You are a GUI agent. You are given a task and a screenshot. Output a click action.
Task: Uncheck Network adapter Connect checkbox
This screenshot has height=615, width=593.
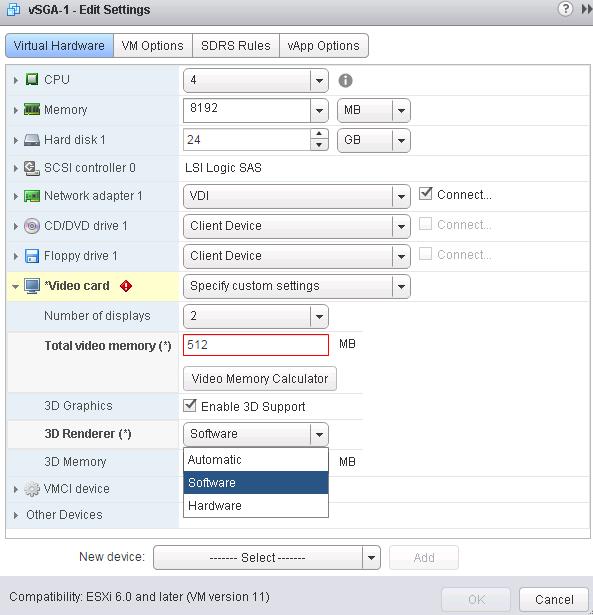click(426, 194)
